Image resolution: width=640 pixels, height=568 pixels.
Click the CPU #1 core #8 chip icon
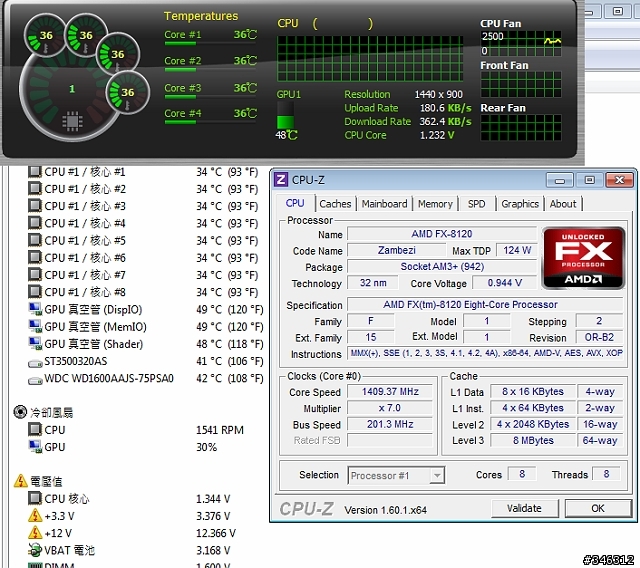click(35, 291)
